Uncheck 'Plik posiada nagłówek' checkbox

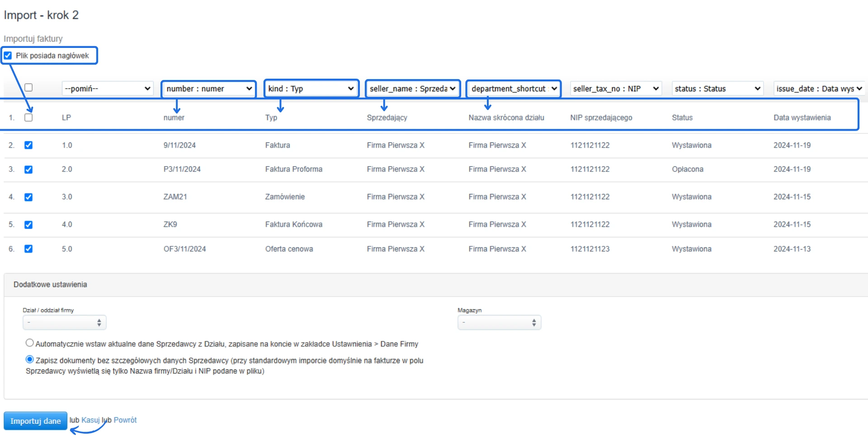[x=8, y=56]
